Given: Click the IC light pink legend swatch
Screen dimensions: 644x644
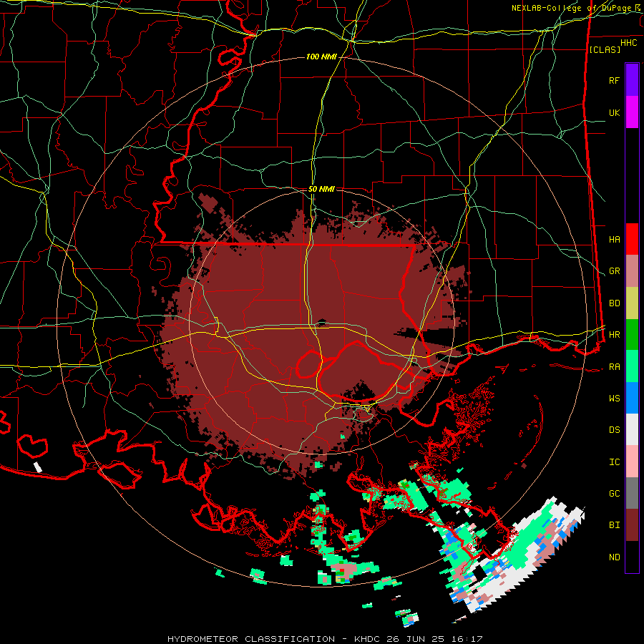Looking at the screenshot, I should [632, 462].
